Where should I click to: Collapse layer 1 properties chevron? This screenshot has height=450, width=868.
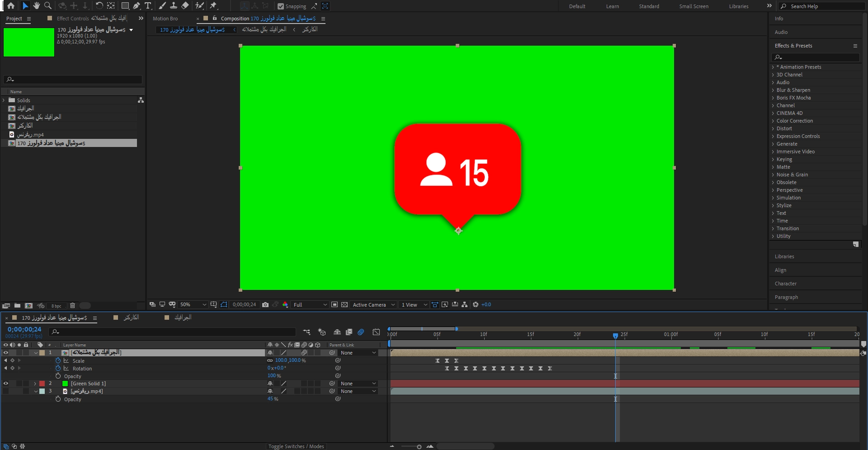click(x=36, y=353)
